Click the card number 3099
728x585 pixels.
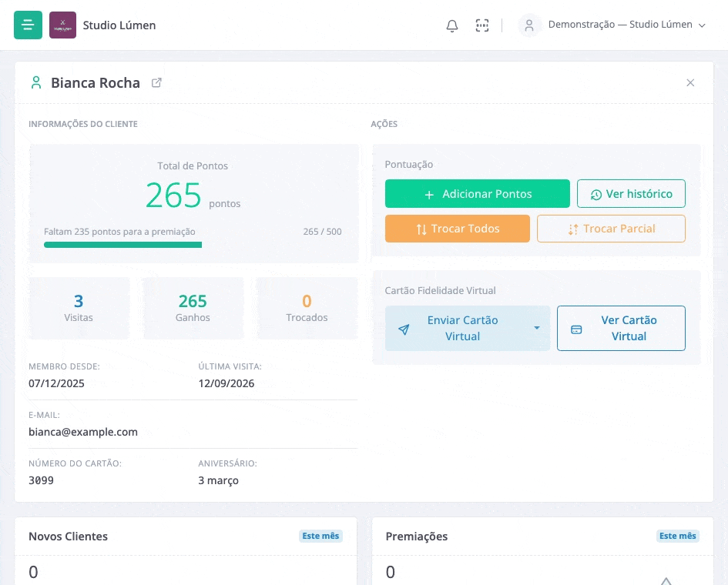[x=42, y=480]
